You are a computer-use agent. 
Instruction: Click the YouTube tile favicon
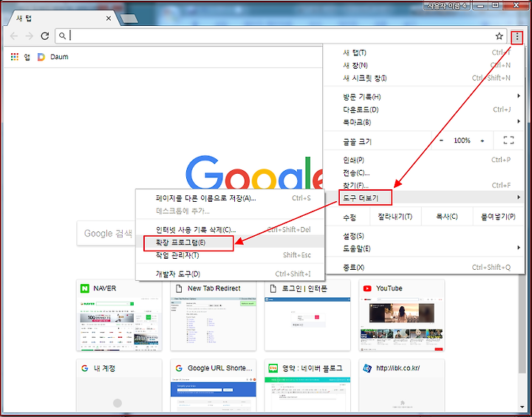367,288
